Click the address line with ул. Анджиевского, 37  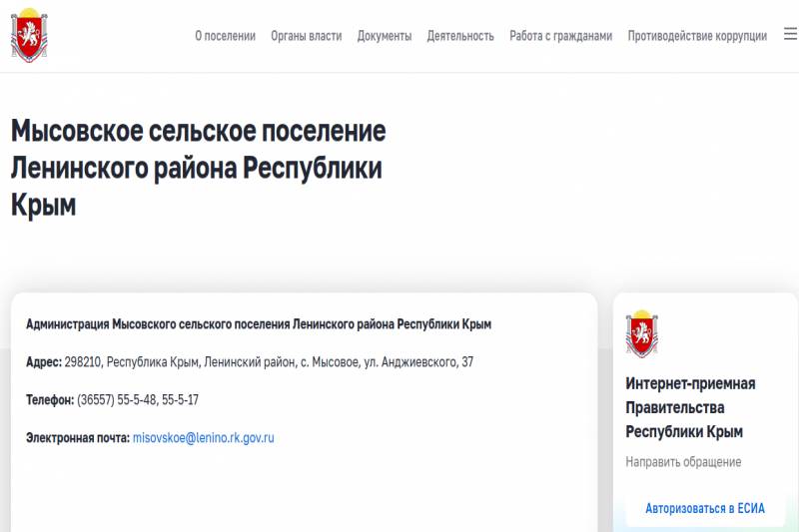tap(269, 362)
